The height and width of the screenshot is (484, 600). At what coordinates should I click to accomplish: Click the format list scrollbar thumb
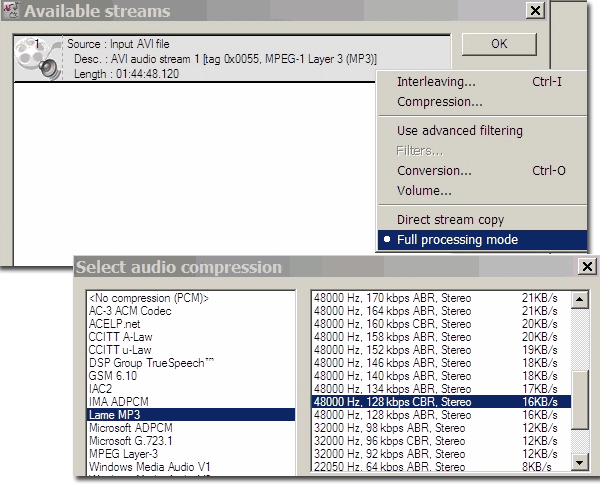(579, 400)
